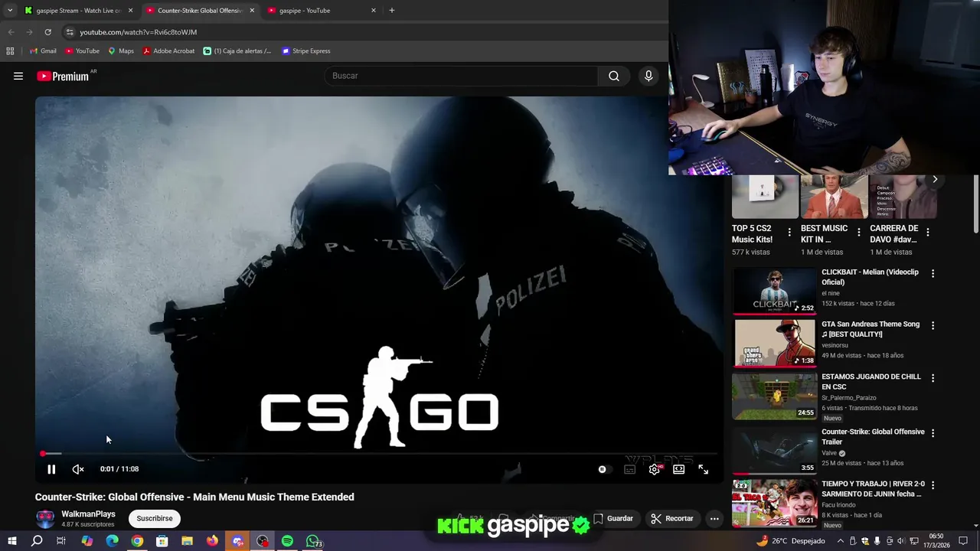Open GTA San Andreas Theme Song video title
The height and width of the screenshot is (551, 980).
coord(871,329)
